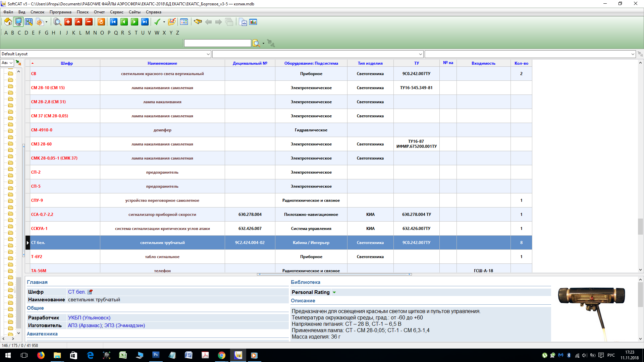Open the Отчет menu
Viewport: 644px width, 362px height.
tap(99, 12)
